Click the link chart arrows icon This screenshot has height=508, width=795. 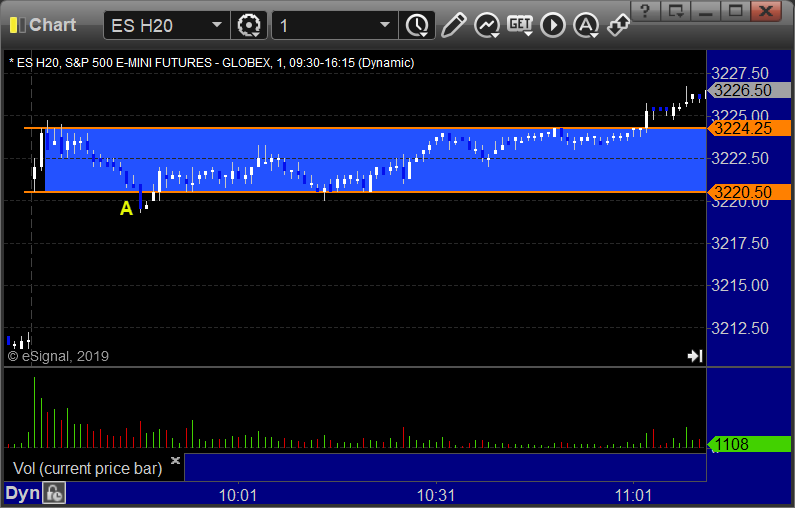619,25
